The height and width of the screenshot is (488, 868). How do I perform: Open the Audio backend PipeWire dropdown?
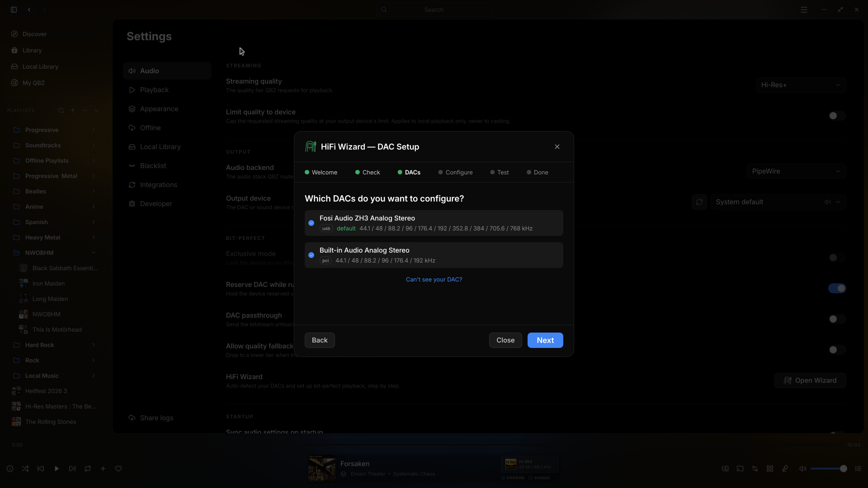[x=796, y=171]
